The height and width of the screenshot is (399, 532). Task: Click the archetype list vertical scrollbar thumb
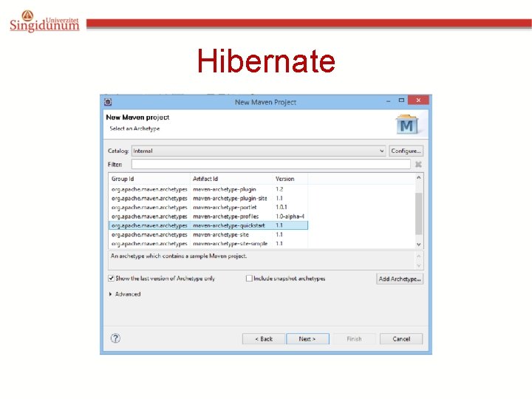pyautogui.click(x=419, y=214)
